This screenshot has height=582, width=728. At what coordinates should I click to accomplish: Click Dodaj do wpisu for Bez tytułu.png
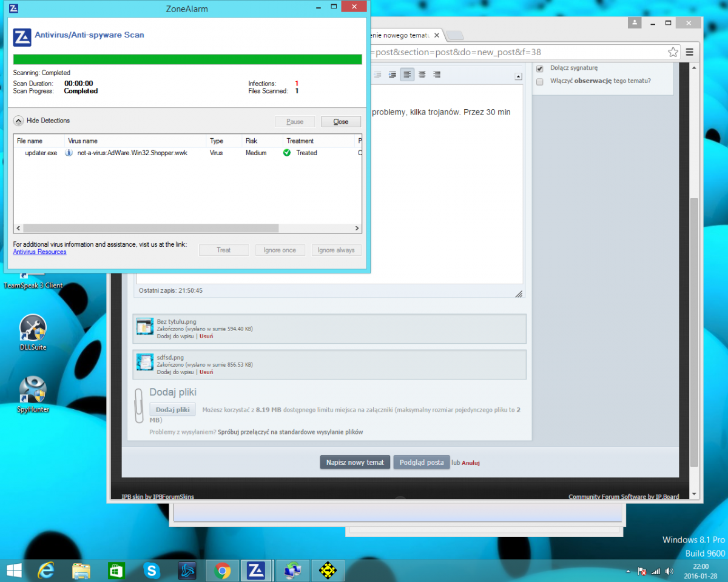176,336
